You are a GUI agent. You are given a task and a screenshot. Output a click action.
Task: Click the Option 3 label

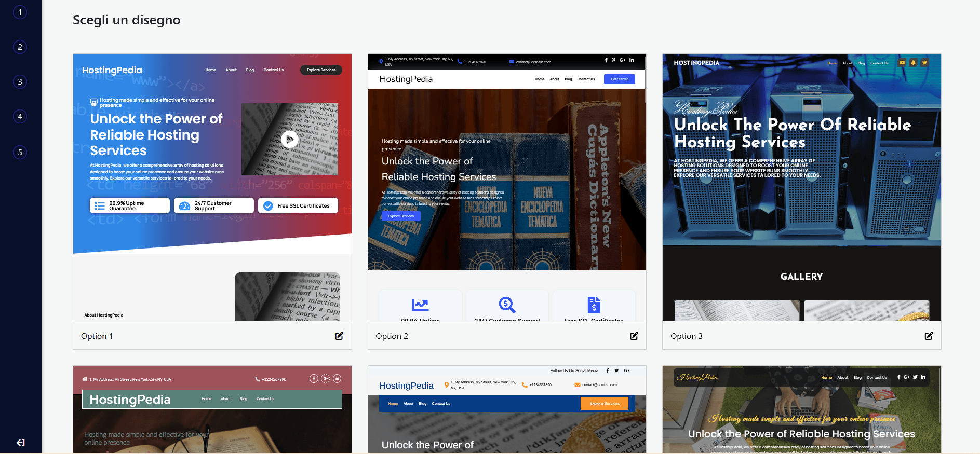[686, 336]
